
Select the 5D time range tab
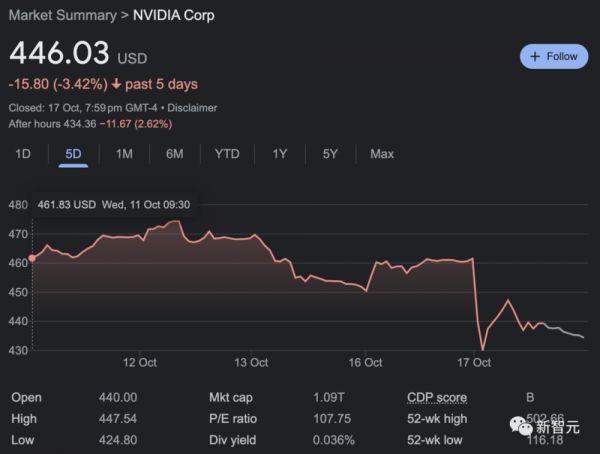point(73,154)
